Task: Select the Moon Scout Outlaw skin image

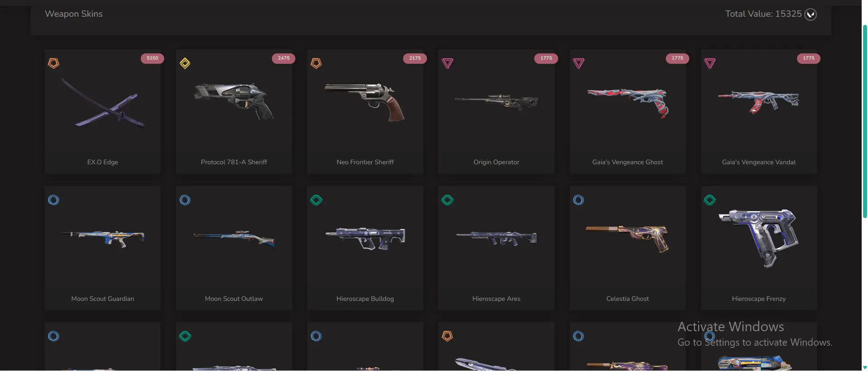Action: coord(234,238)
